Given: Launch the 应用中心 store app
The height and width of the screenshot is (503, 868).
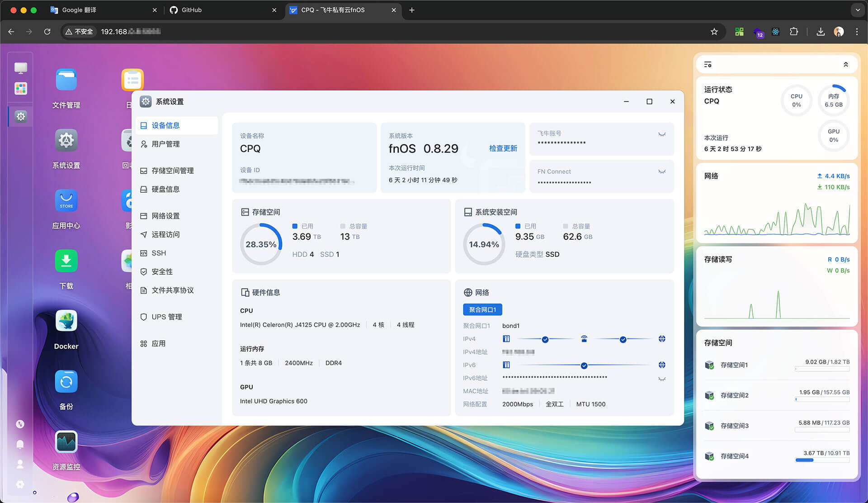Looking at the screenshot, I should [66, 201].
